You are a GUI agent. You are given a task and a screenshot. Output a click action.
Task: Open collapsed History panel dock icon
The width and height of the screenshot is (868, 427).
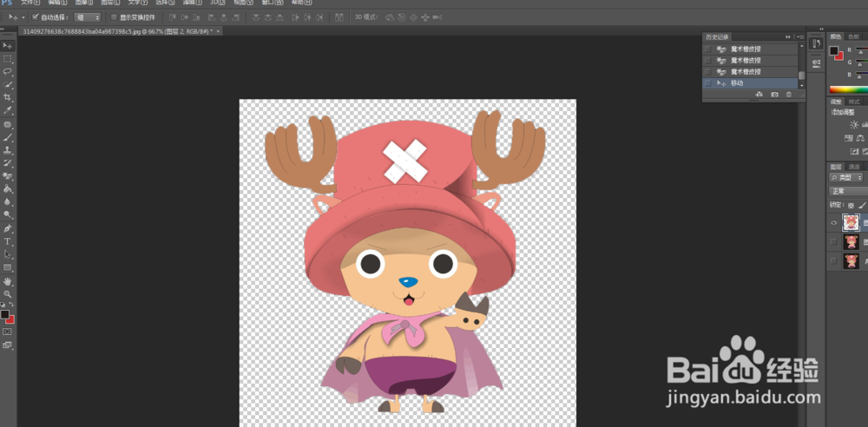pyautogui.click(x=816, y=43)
